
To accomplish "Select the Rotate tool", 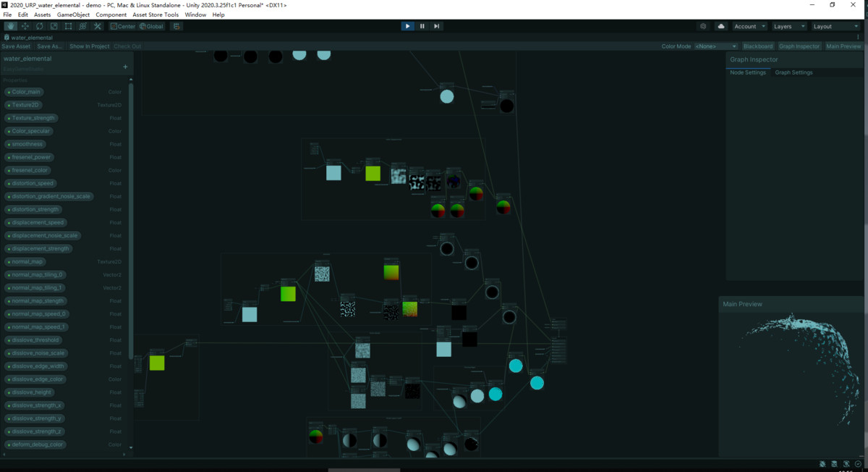I will (38, 25).
